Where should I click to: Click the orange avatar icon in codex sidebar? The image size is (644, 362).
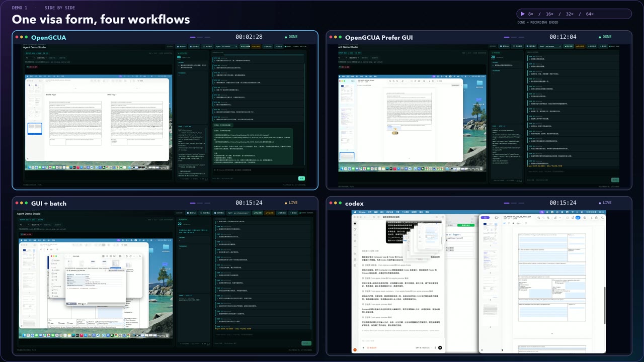click(355, 350)
